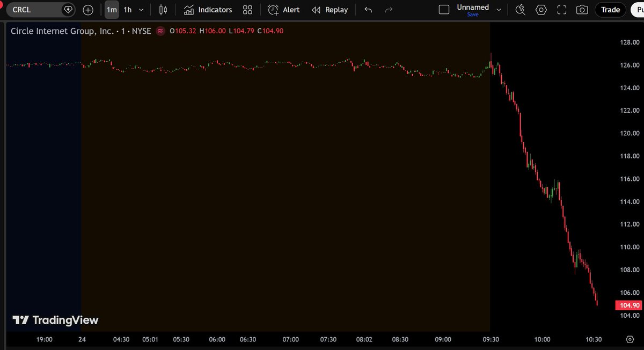Start bar Replay mode
The image size is (644, 350).
[330, 10]
